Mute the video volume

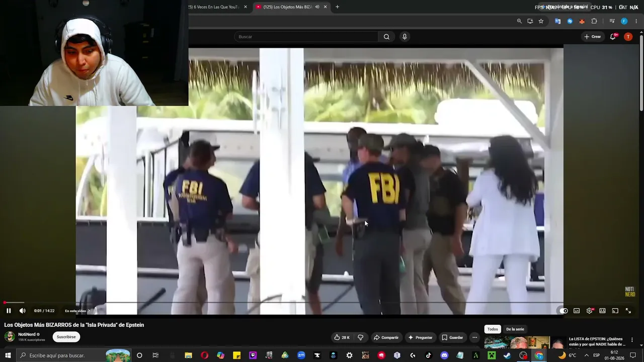click(22, 311)
